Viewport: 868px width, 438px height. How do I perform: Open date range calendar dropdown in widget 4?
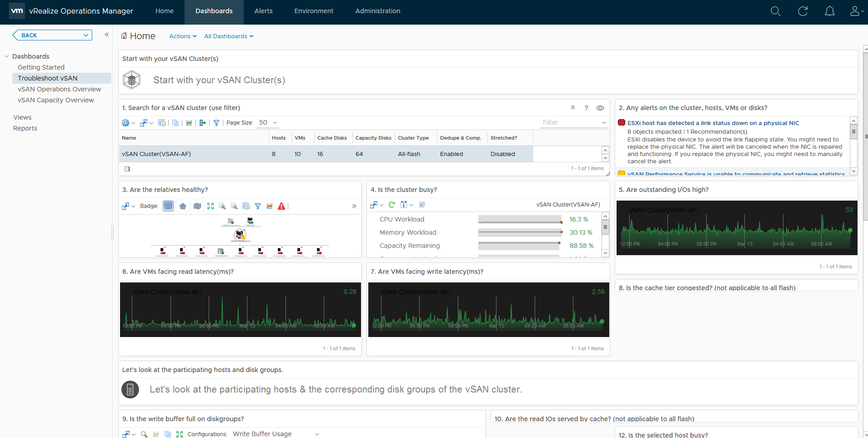pyautogui.click(x=407, y=205)
